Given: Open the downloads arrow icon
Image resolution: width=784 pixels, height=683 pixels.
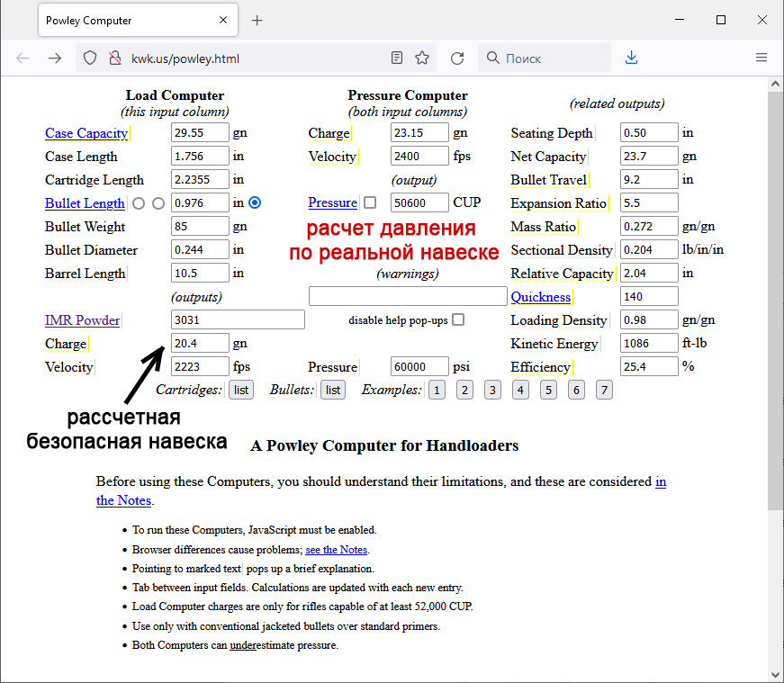Looking at the screenshot, I should [x=631, y=58].
